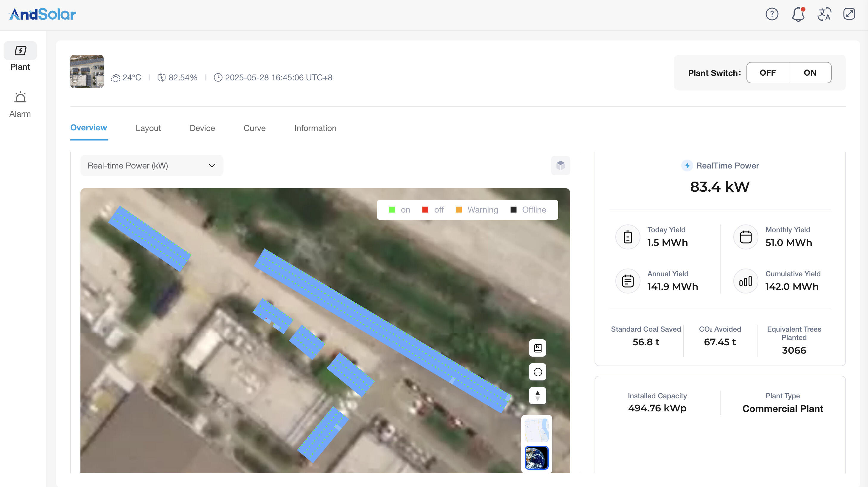Reset map orientation with the compass icon
868x487 pixels.
pos(537,395)
